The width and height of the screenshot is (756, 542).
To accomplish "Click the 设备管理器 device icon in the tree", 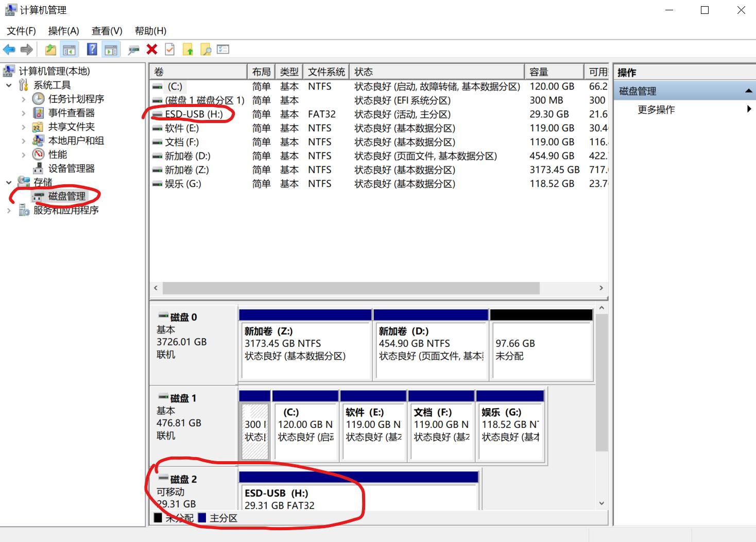I will tap(38, 168).
